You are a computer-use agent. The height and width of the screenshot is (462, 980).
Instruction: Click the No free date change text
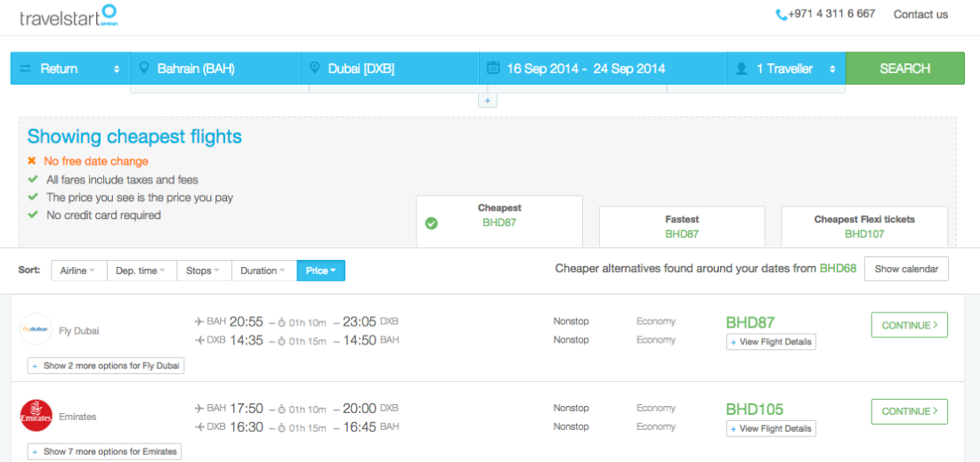[96, 161]
